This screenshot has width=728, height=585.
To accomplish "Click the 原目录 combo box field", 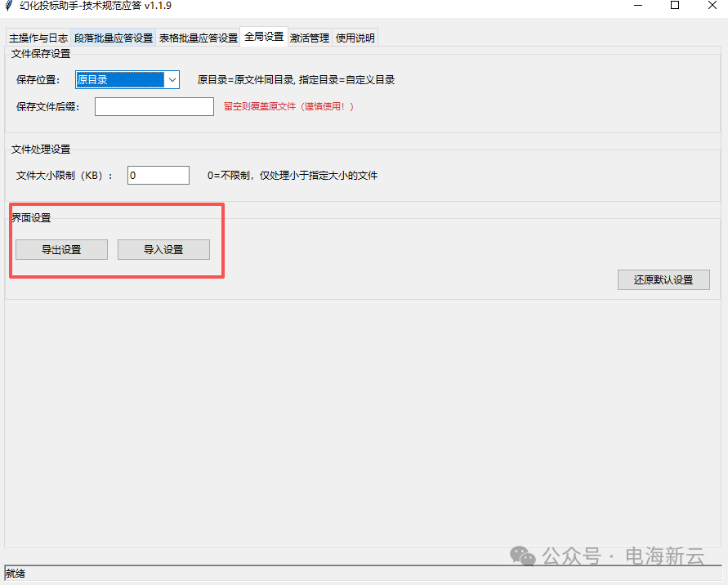I will tap(119, 80).
